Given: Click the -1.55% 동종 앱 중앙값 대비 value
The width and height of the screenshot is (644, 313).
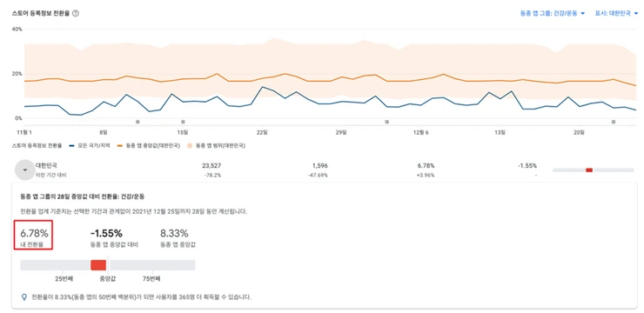Looking at the screenshot, I should [x=106, y=234].
